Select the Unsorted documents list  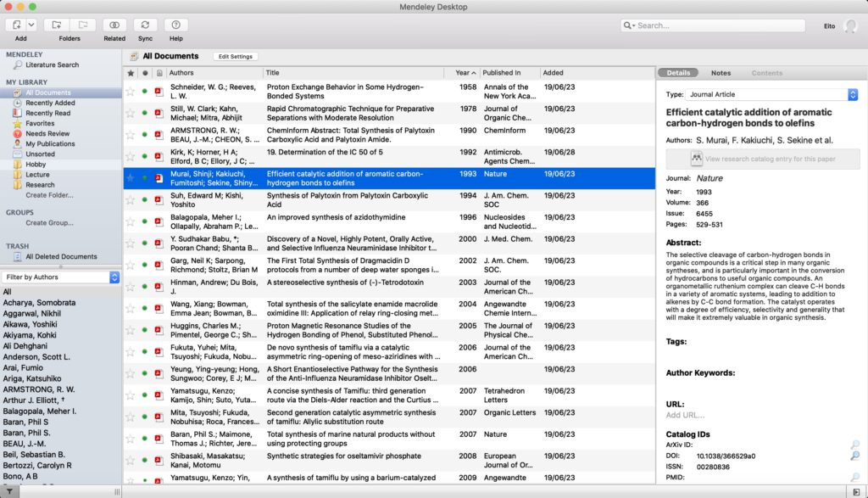[41, 154]
